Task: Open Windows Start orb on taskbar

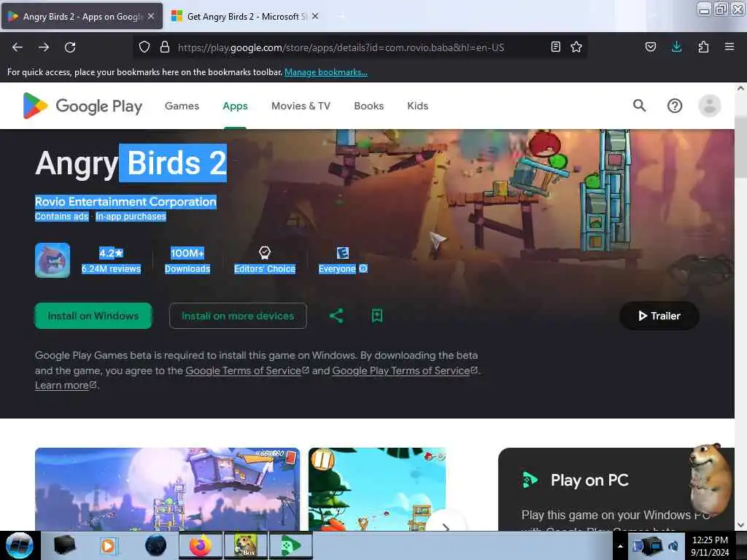Action: point(20,545)
